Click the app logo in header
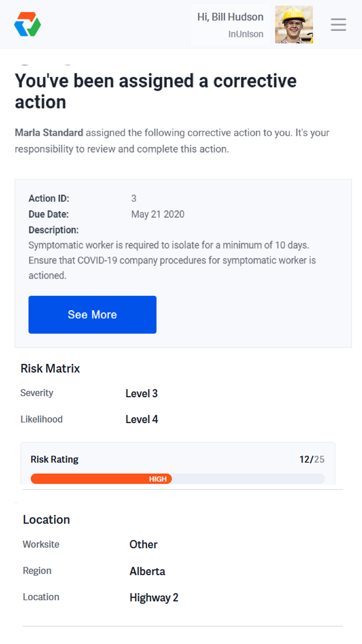Image resolution: width=362 pixels, height=644 pixels. [28, 24]
